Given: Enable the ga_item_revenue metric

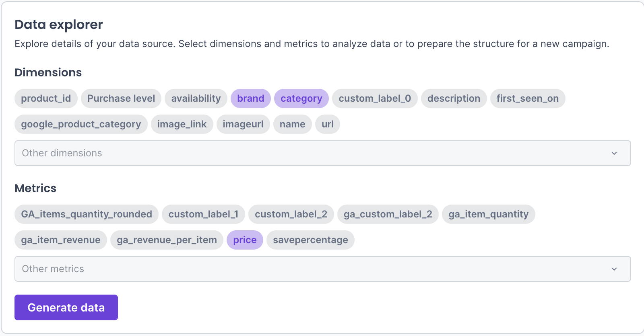Looking at the screenshot, I should (61, 240).
